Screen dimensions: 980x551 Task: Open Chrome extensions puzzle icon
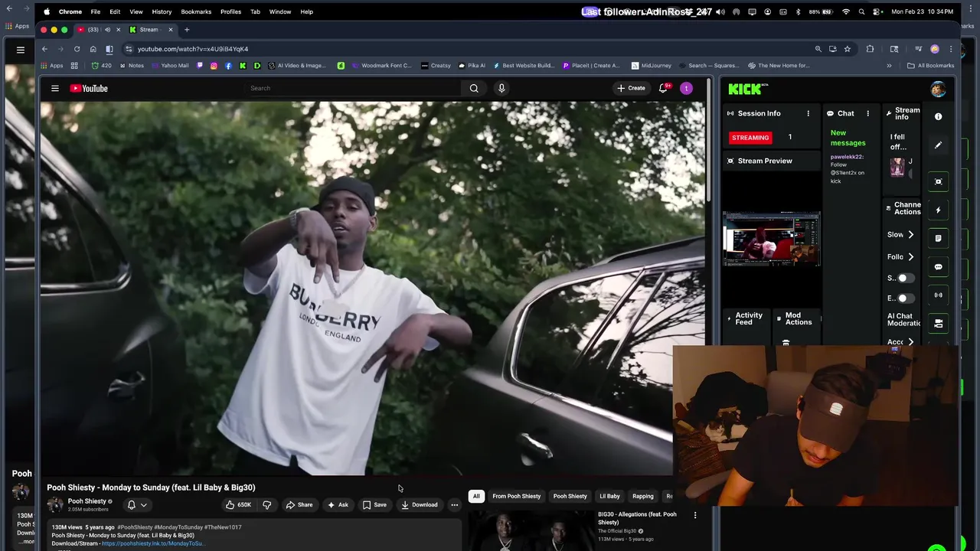(x=870, y=49)
